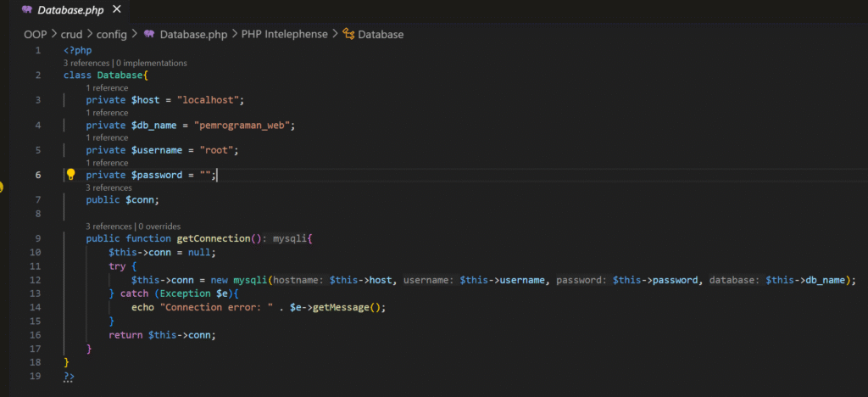Click 0 overrides above getConnection function

tap(161, 226)
